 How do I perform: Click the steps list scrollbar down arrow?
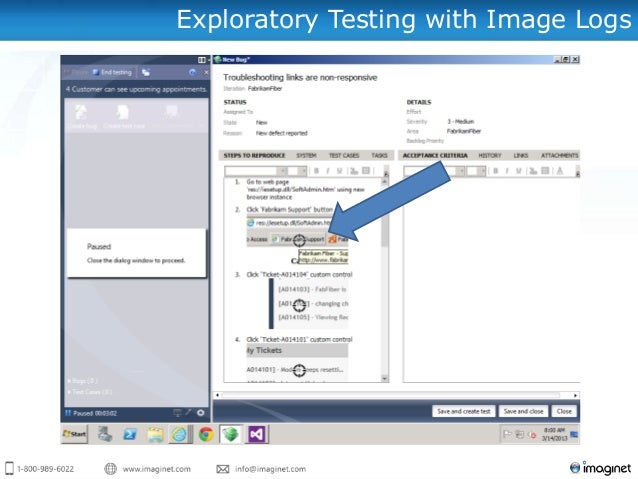pyautogui.click(x=385, y=378)
